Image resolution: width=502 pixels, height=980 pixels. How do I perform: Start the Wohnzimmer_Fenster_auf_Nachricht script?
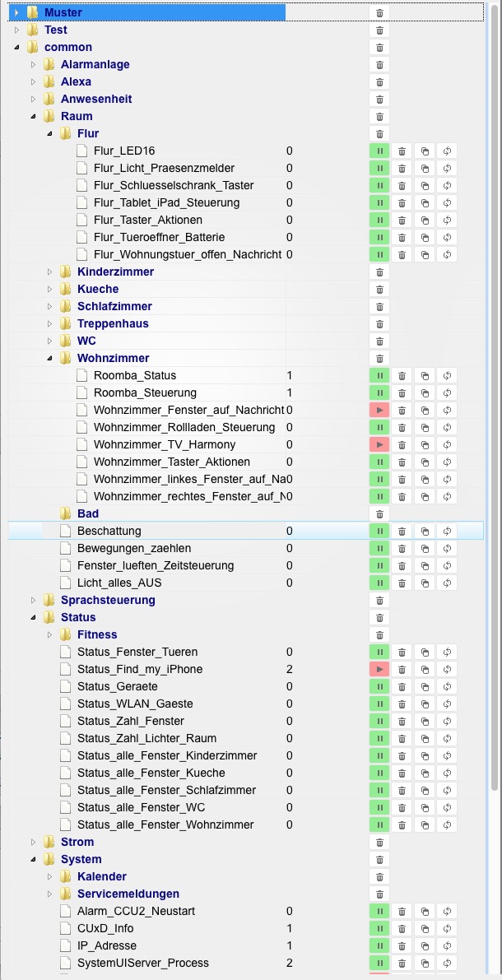(379, 410)
